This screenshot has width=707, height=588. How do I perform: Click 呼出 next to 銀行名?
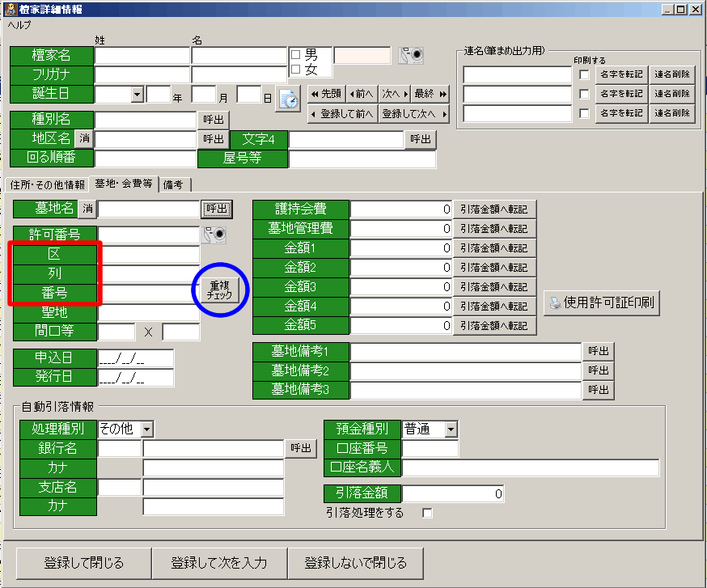(301, 448)
